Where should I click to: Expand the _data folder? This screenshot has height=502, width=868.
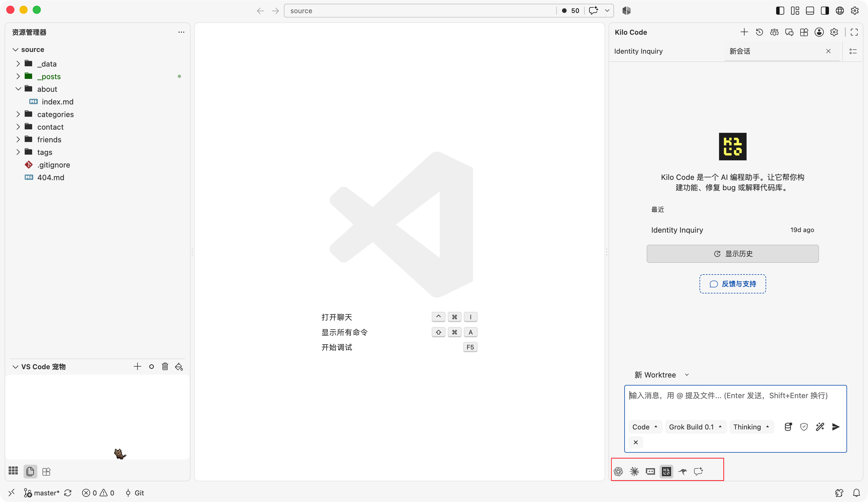pos(18,64)
